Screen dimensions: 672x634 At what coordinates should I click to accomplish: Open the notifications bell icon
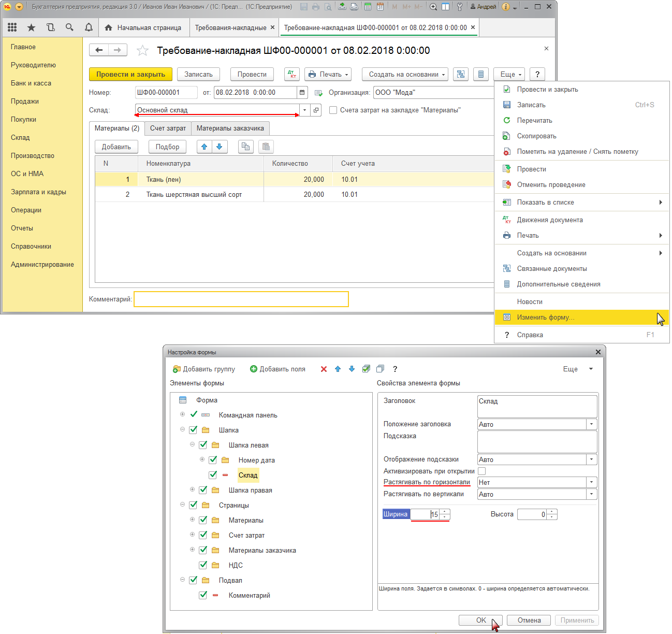coord(89,27)
